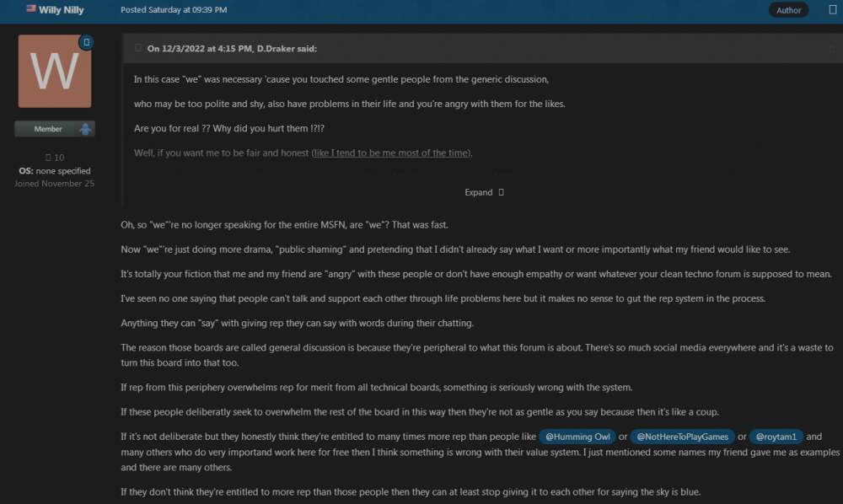
Task: Open the @roytam1 mention
Action: 776,437
